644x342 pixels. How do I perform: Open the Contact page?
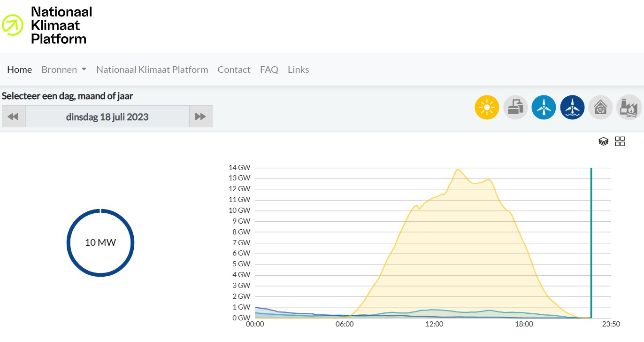coord(234,70)
